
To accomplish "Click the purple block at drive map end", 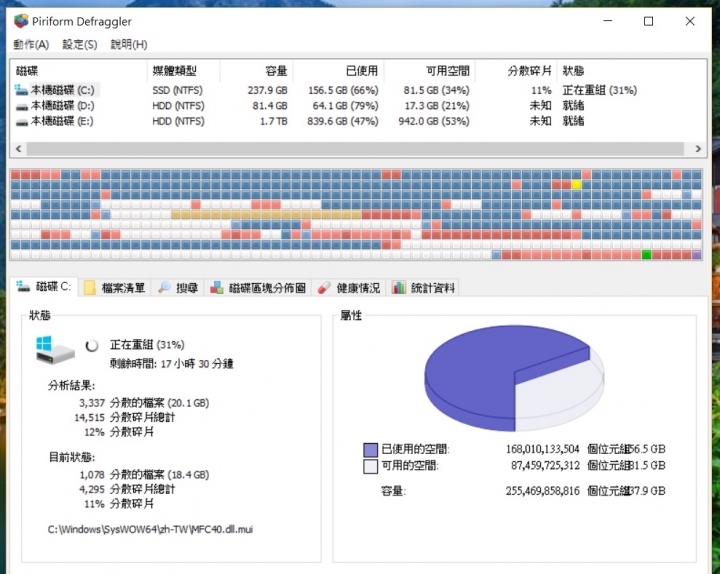I will [x=697, y=254].
